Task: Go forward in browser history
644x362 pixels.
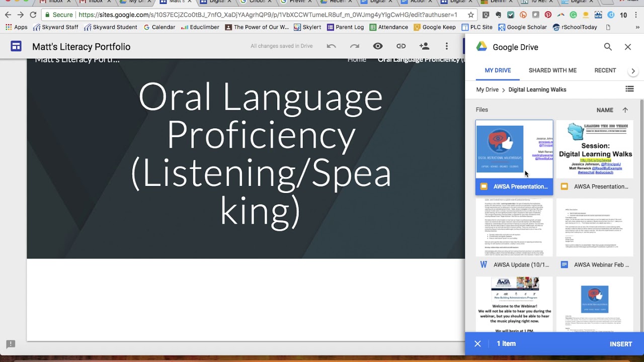Action: (21, 15)
